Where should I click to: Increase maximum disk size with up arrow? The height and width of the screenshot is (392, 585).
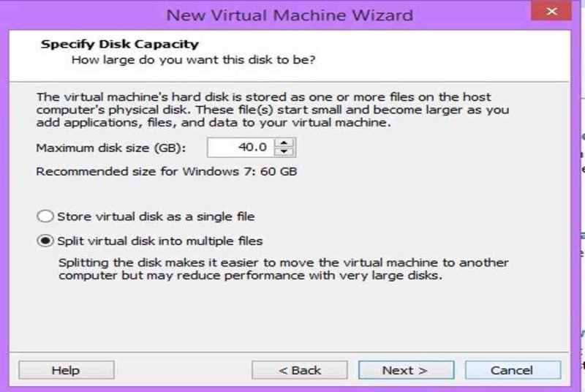tap(284, 143)
